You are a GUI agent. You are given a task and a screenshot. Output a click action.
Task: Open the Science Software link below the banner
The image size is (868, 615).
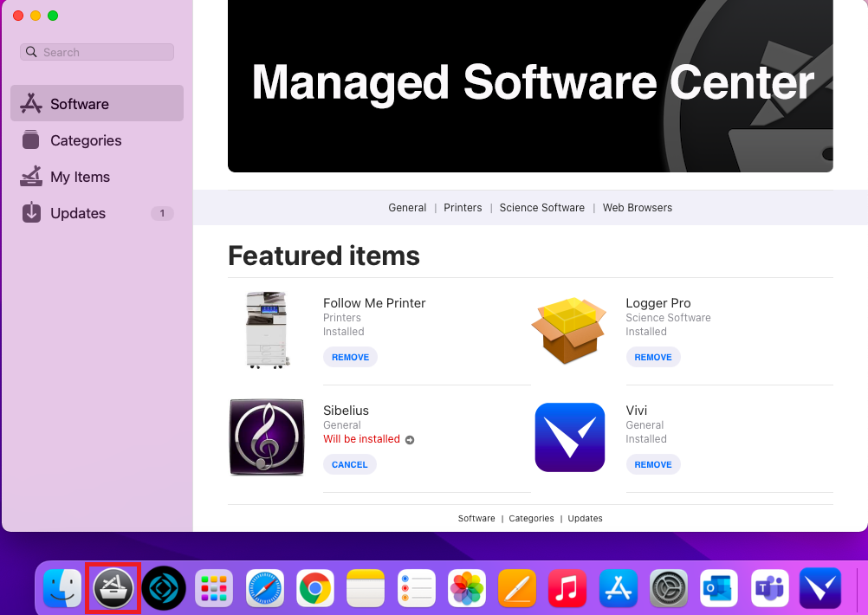(542, 208)
